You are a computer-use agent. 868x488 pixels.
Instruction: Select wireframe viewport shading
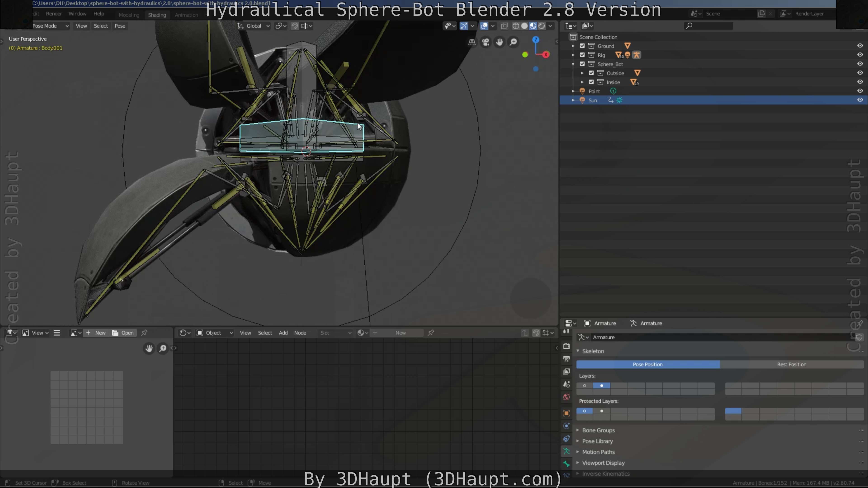coord(516,26)
